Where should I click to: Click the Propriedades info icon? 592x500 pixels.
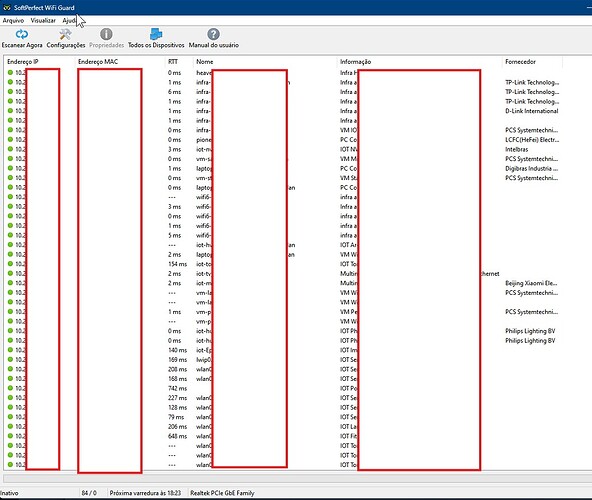(106, 34)
